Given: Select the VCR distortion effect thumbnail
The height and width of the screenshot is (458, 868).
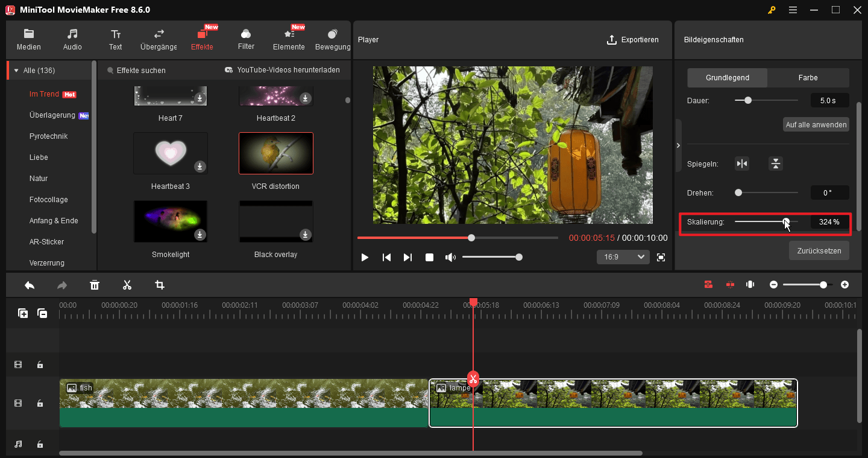Looking at the screenshot, I should coord(275,153).
